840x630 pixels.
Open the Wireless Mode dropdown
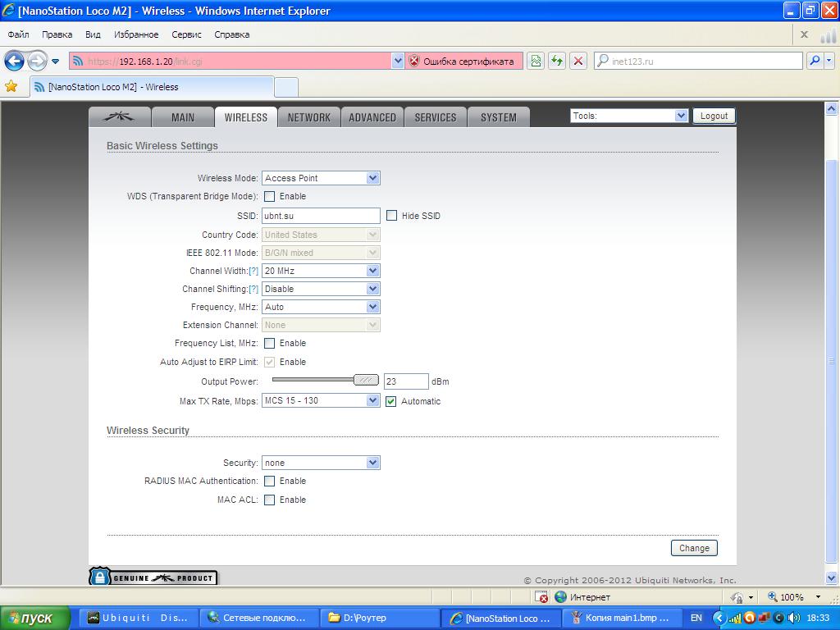(321, 178)
